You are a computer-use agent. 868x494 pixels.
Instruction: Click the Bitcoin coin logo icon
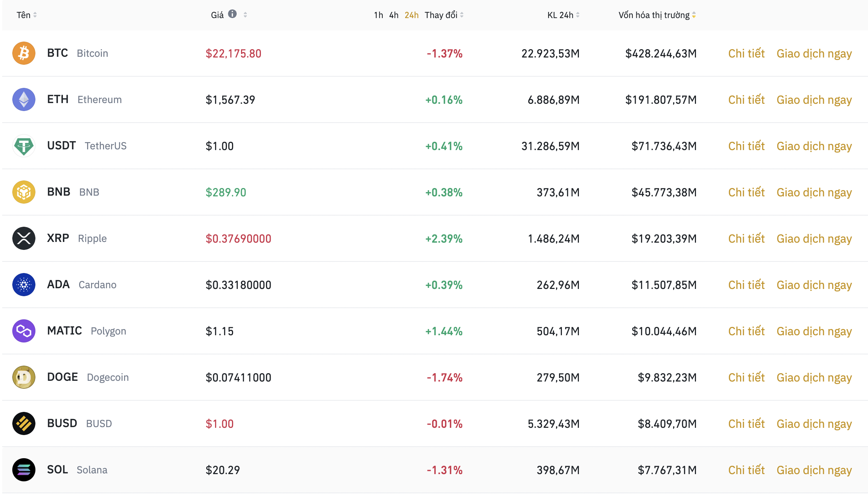(x=24, y=53)
